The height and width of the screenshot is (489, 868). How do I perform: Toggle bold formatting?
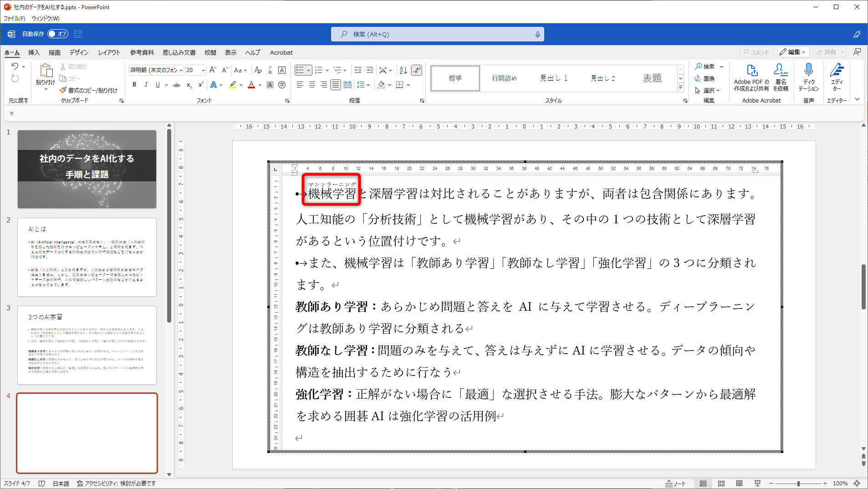[x=134, y=85]
